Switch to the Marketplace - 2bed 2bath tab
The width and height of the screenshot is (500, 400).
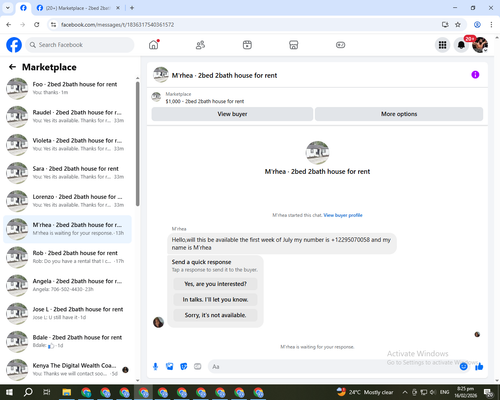[78, 8]
